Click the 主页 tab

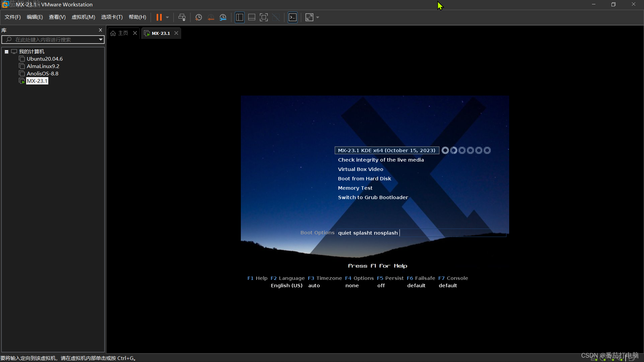[123, 33]
